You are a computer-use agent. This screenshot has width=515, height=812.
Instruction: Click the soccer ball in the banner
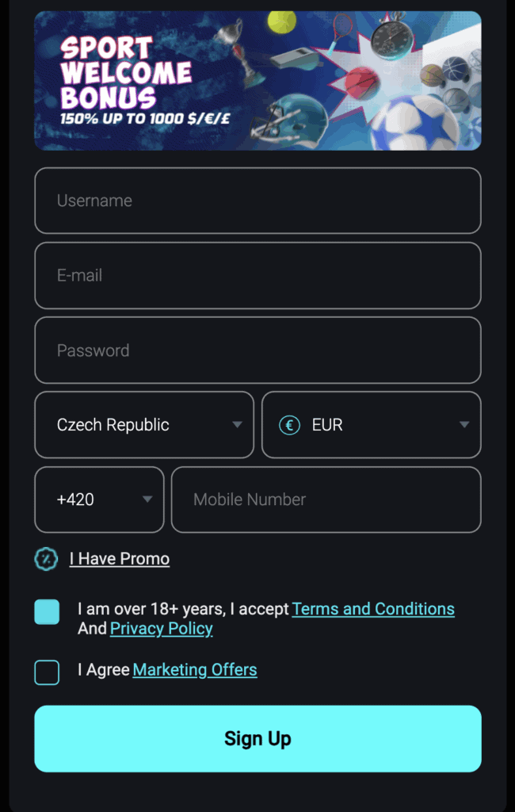[x=415, y=123]
